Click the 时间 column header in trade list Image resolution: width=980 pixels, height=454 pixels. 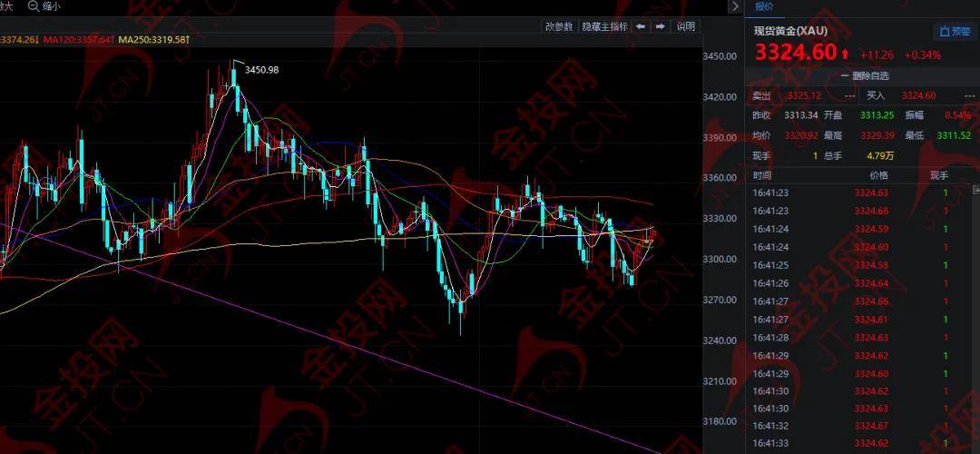coord(762,176)
